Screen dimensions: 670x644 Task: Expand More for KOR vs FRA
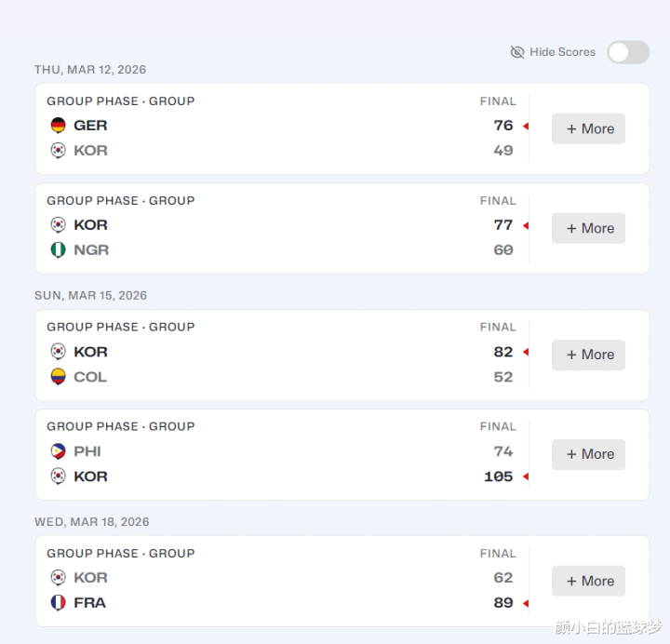click(588, 581)
